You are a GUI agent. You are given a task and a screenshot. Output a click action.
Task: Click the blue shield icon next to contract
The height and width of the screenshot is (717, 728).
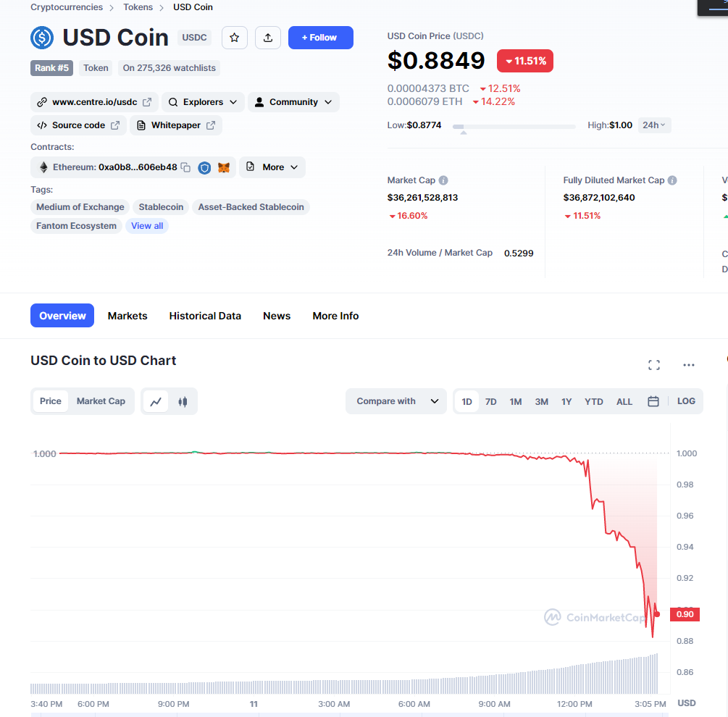coord(204,167)
